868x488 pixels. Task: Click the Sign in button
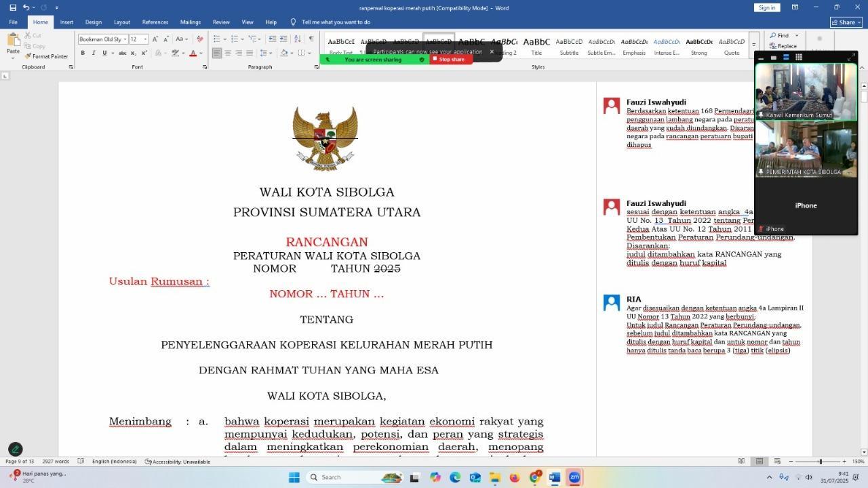pyautogui.click(x=767, y=7)
